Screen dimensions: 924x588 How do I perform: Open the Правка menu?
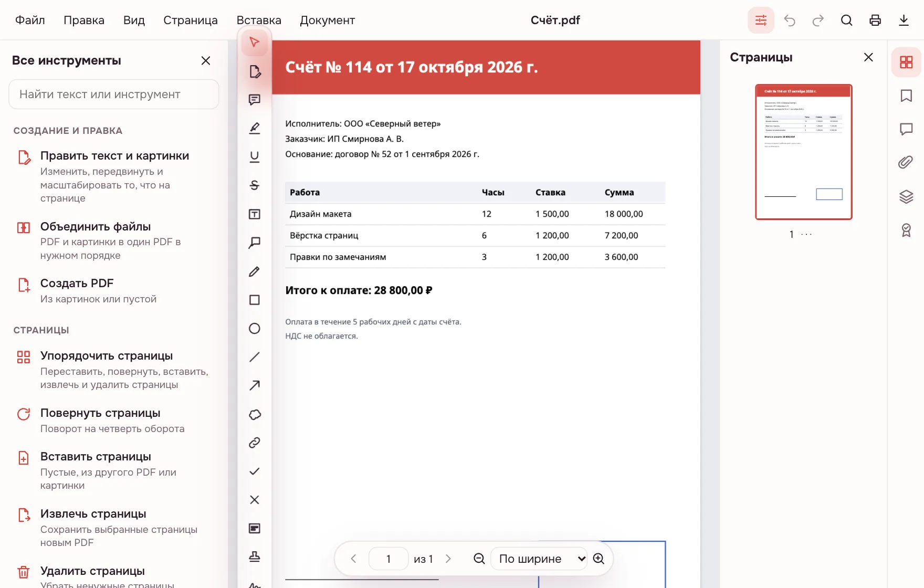click(x=84, y=20)
